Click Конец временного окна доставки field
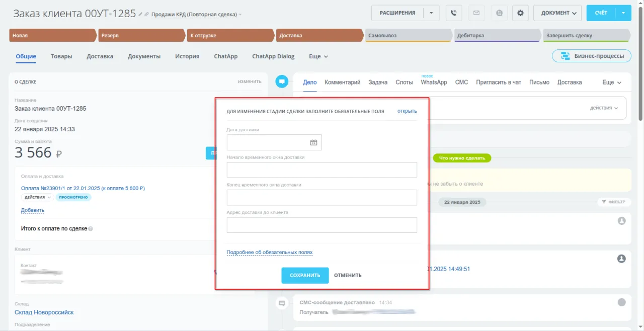The height and width of the screenshot is (331, 644). click(x=322, y=198)
